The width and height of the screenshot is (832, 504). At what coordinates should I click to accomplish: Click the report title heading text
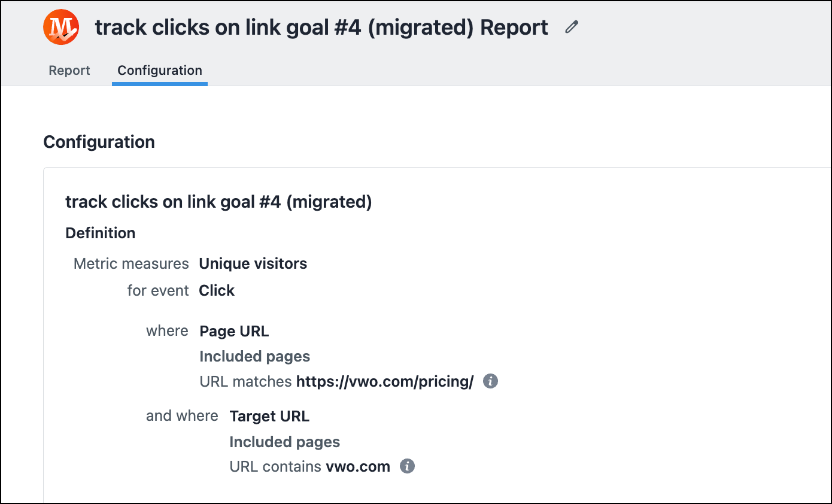coord(321,28)
